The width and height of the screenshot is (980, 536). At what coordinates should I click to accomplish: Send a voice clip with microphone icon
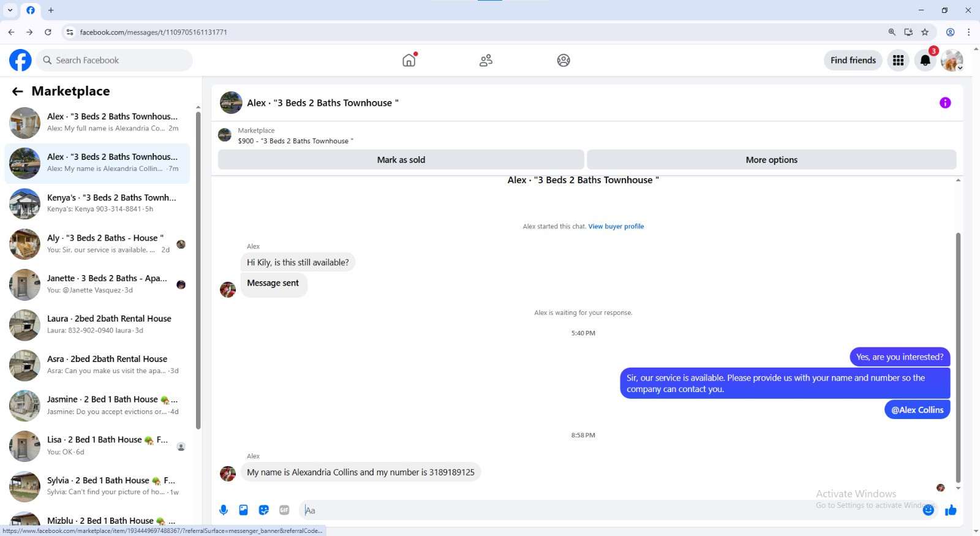[x=224, y=510]
